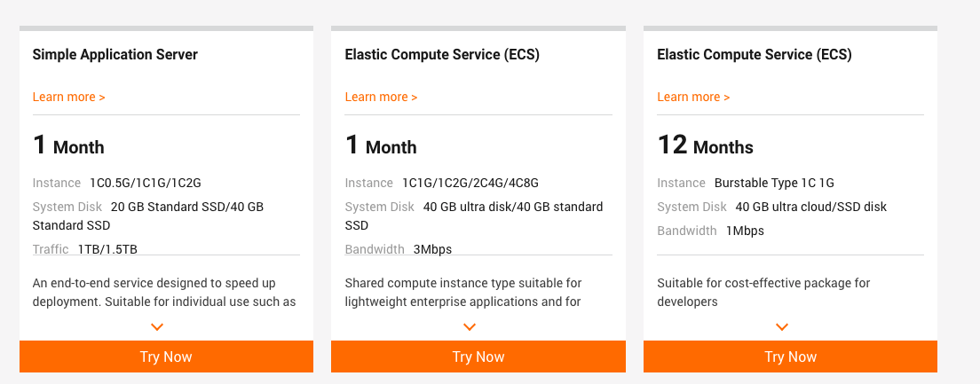This screenshot has height=384, width=980.
Task: Select the 1 Month heading on the Simple Application Server card
Action: [69, 145]
